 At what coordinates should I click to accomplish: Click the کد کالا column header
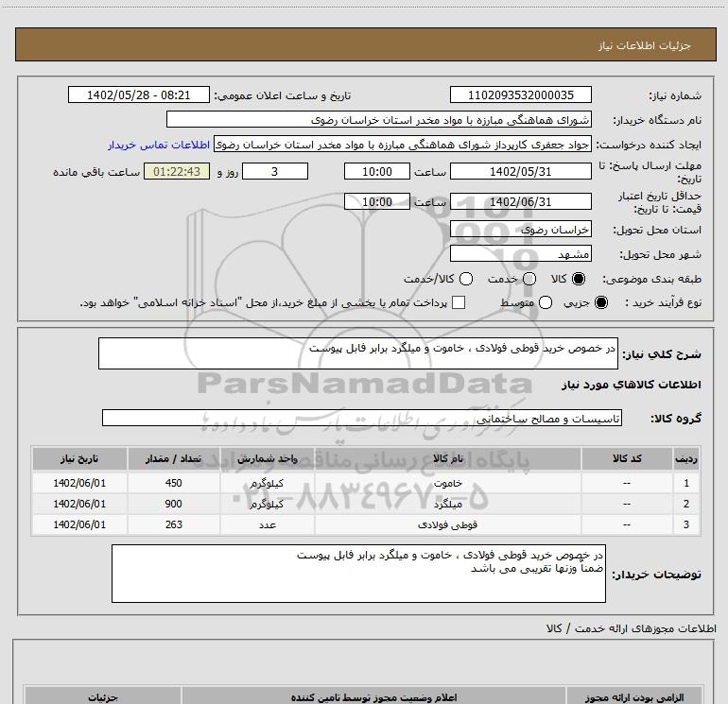[x=627, y=458]
